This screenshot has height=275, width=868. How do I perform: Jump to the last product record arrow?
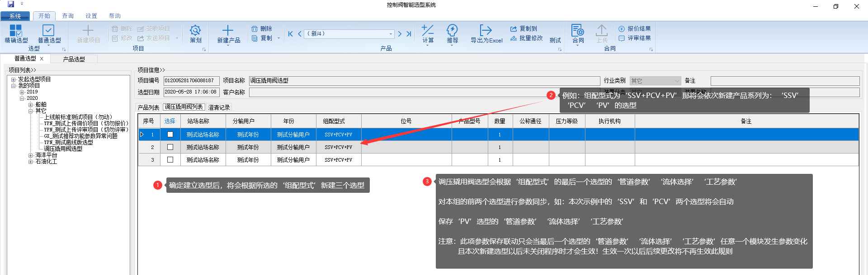click(x=409, y=34)
